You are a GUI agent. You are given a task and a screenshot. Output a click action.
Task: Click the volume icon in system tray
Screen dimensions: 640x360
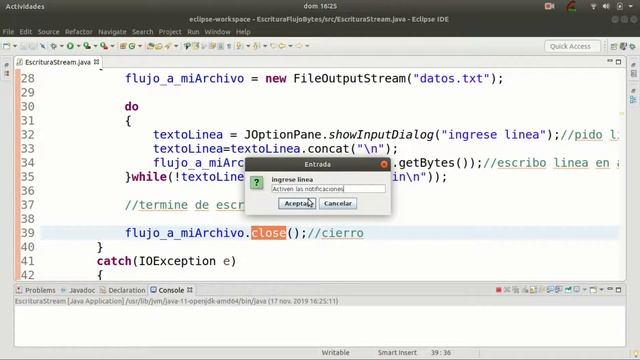click(606, 6)
